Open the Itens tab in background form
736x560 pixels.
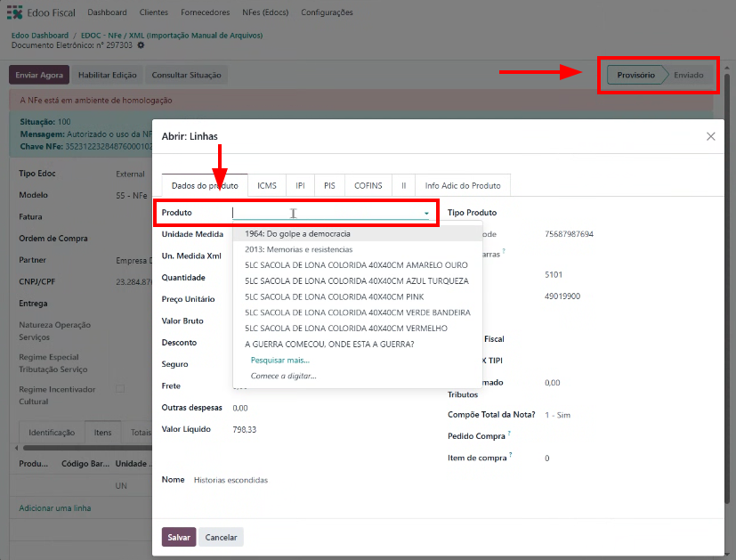102,433
